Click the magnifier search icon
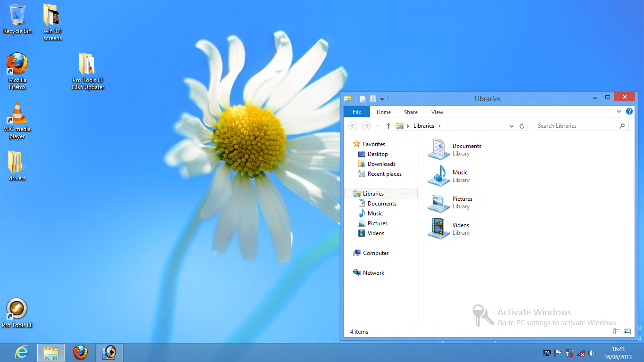 pyautogui.click(x=622, y=126)
